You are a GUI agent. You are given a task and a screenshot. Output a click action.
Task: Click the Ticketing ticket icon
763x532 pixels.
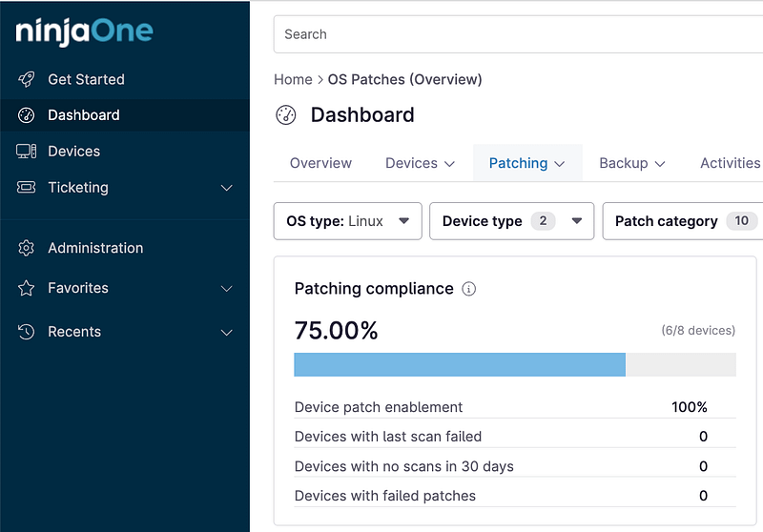tap(27, 187)
